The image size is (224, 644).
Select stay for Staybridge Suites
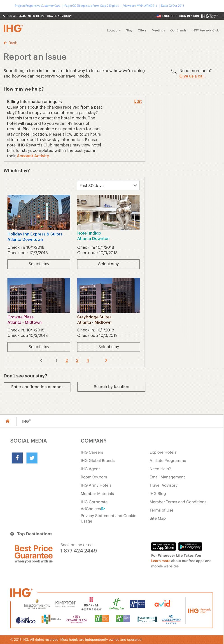[x=108, y=347]
